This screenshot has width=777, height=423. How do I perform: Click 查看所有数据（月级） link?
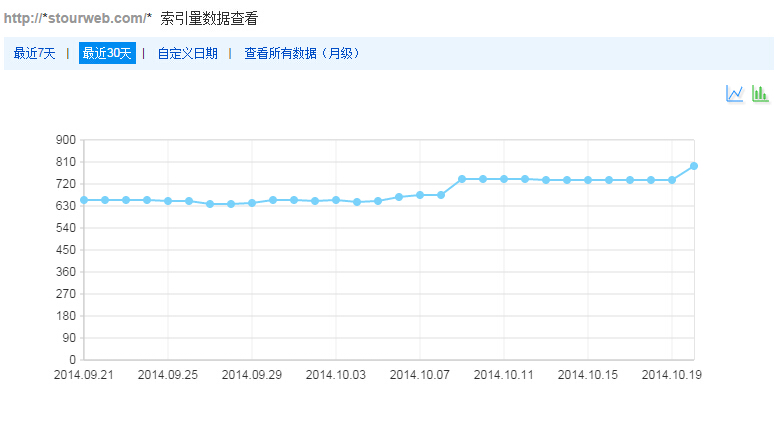pos(302,54)
